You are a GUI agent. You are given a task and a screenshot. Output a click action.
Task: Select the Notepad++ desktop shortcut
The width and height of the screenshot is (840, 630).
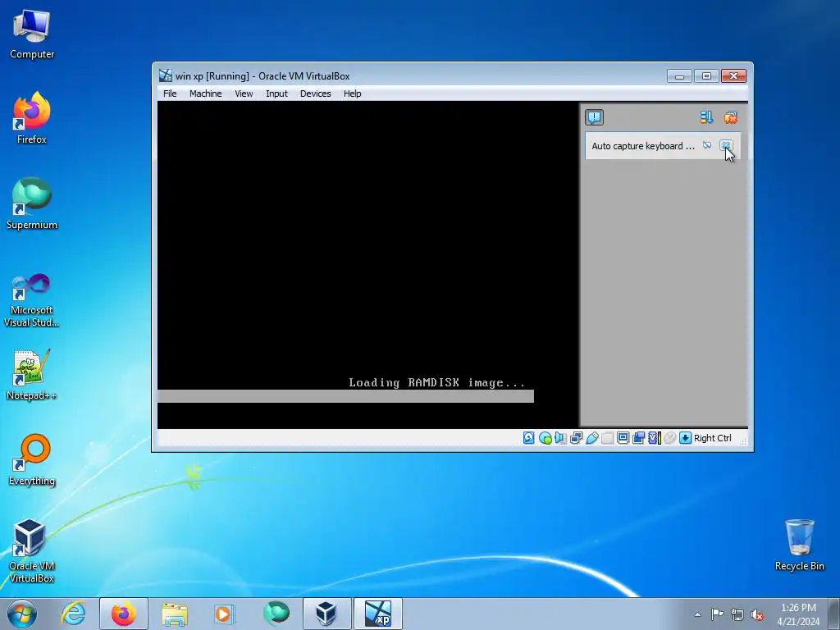tap(32, 375)
